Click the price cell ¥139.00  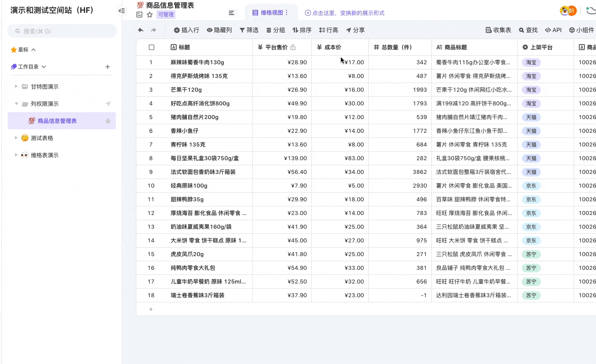282,158
